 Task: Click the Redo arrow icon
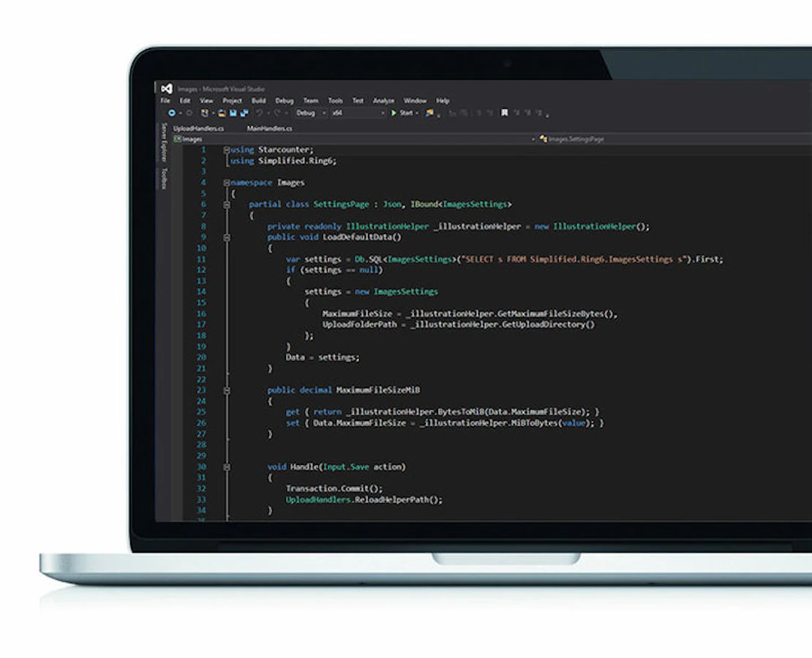(x=277, y=113)
